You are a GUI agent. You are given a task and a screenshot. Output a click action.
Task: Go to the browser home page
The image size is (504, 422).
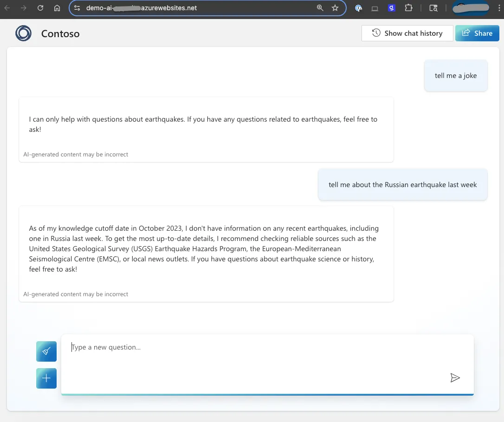coord(57,8)
